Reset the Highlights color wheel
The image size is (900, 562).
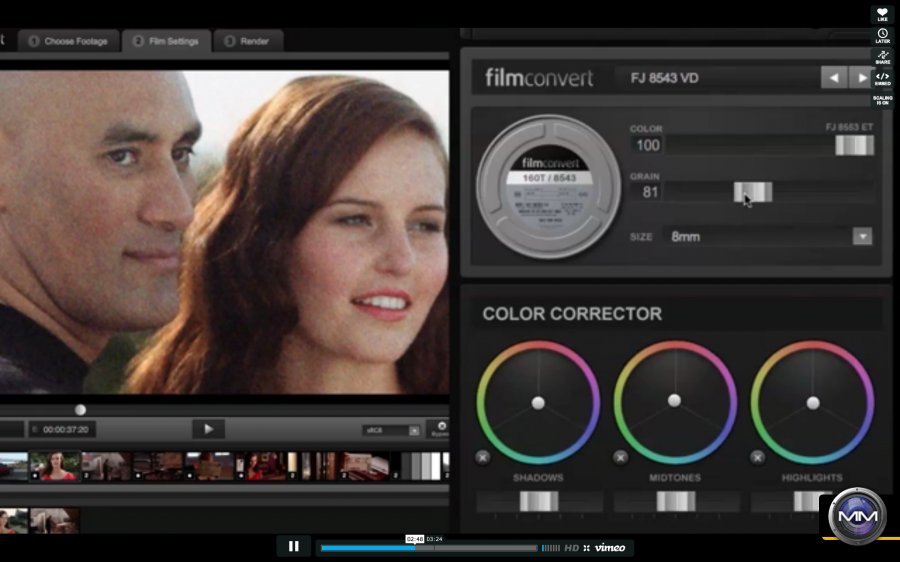[x=757, y=457]
